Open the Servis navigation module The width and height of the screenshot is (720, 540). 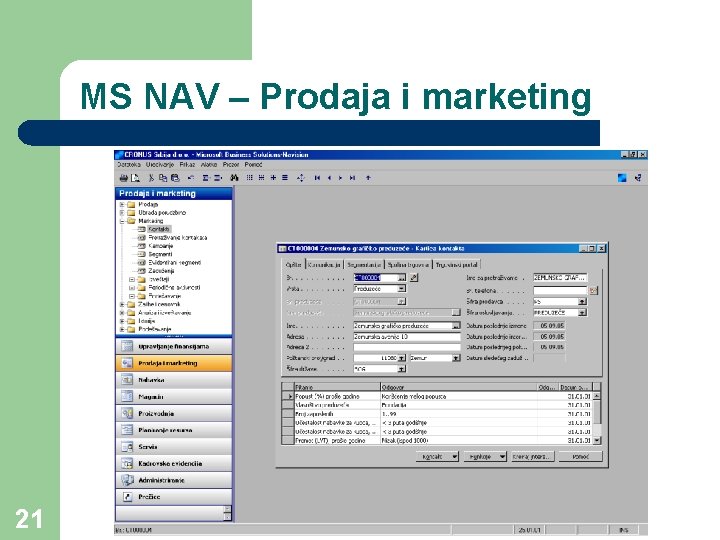174,446
